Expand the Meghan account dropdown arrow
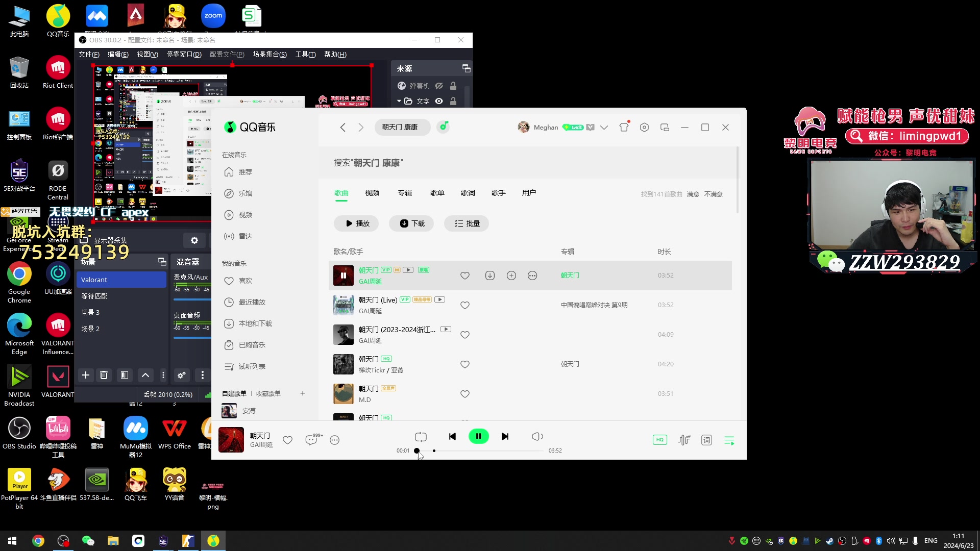 [x=604, y=128]
